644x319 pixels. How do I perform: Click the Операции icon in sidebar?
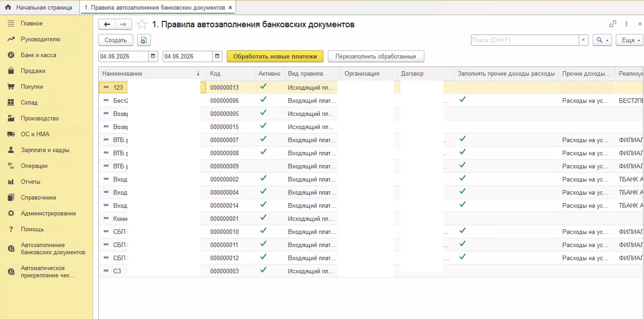pos(11,166)
